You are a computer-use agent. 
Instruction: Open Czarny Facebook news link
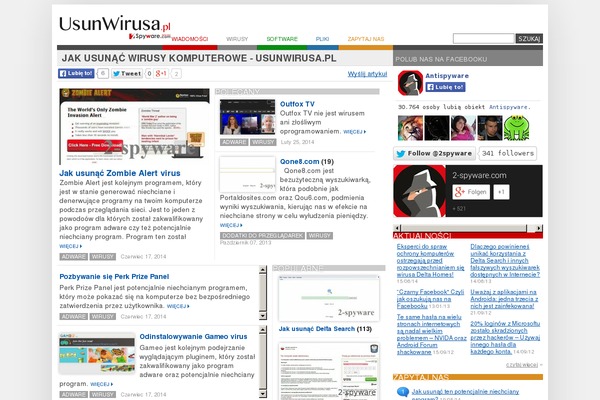(430, 299)
